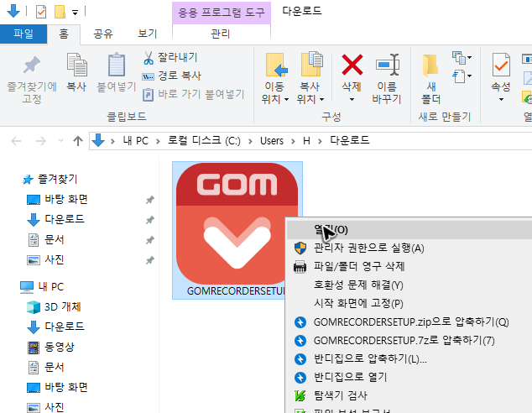
Task: Choose 시작 화면에 고정(P) in context menu
Action: pos(409,303)
